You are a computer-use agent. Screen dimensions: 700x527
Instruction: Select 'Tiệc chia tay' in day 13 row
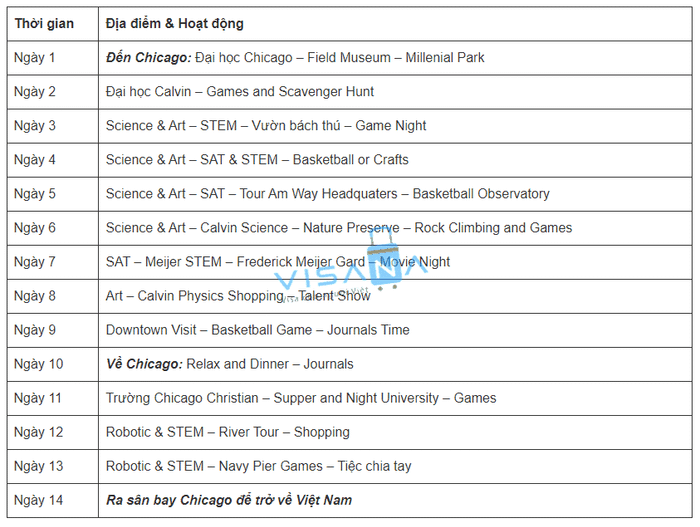point(374,466)
